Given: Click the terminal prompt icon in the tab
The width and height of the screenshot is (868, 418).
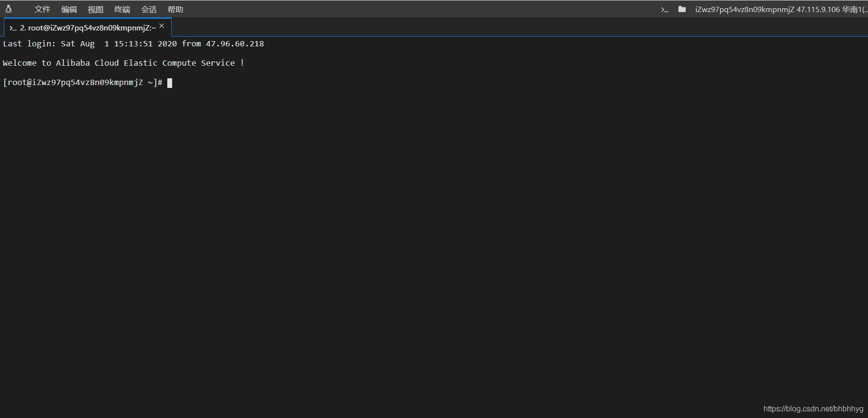Looking at the screenshot, I should 13,28.
